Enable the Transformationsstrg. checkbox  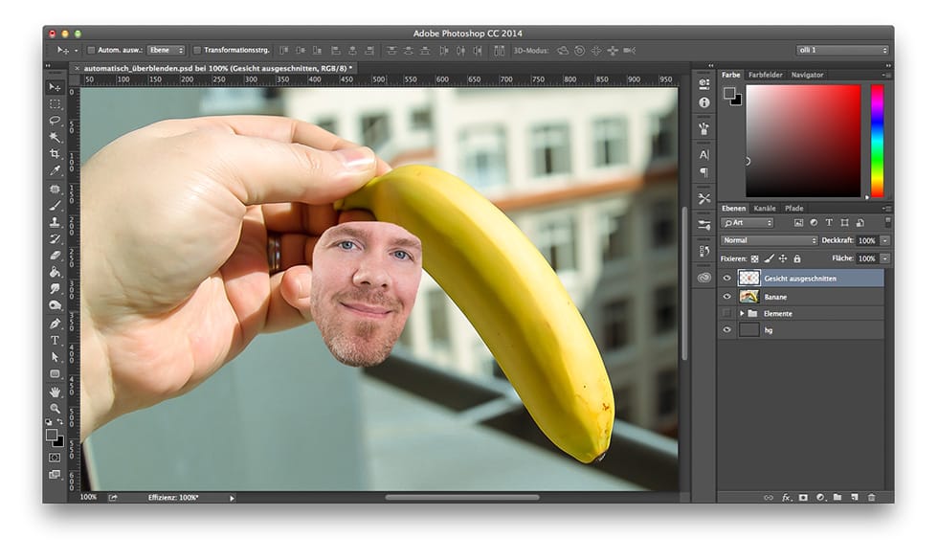[197, 50]
